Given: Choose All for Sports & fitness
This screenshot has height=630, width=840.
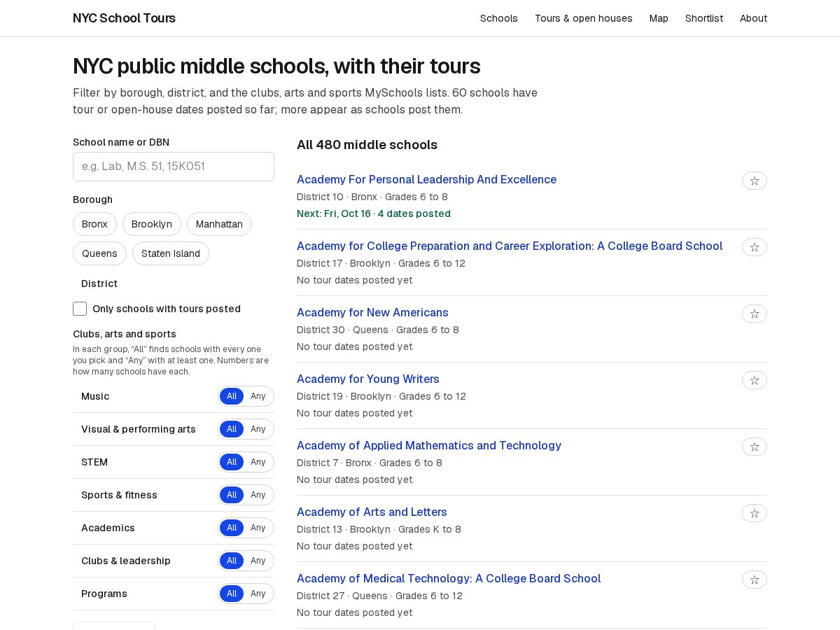Looking at the screenshot, I should (x=232, y=495).
